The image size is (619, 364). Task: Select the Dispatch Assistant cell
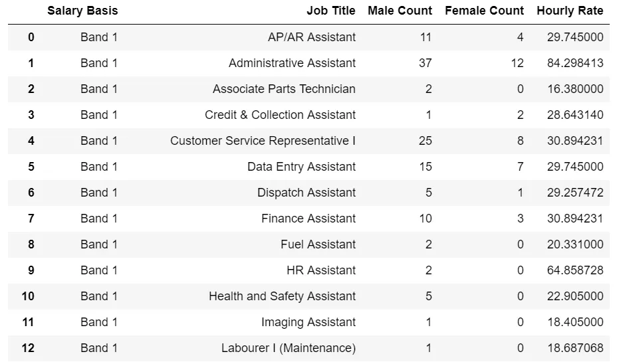307,193
